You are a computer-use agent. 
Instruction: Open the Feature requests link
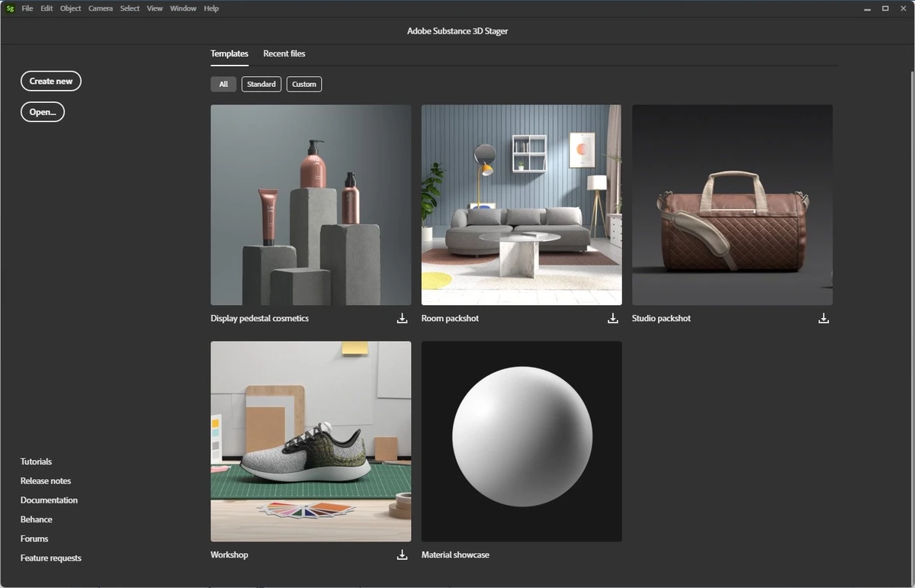click(x=51, y=558)
